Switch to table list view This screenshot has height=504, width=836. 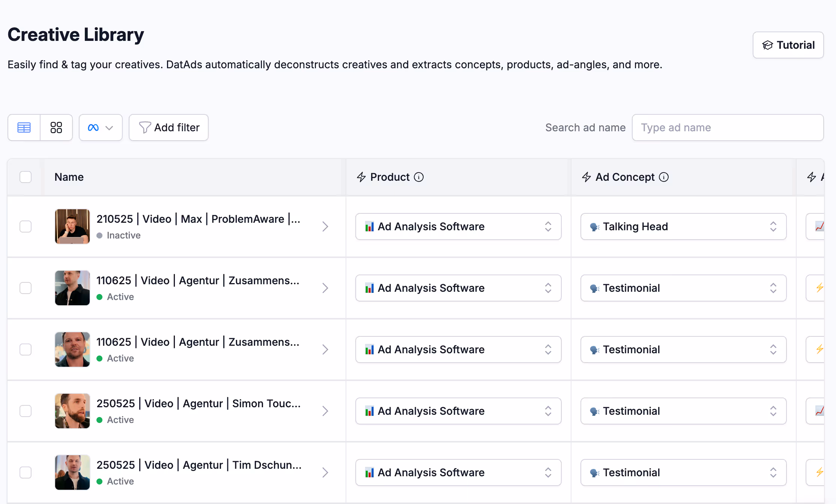(x=24, y=127)
